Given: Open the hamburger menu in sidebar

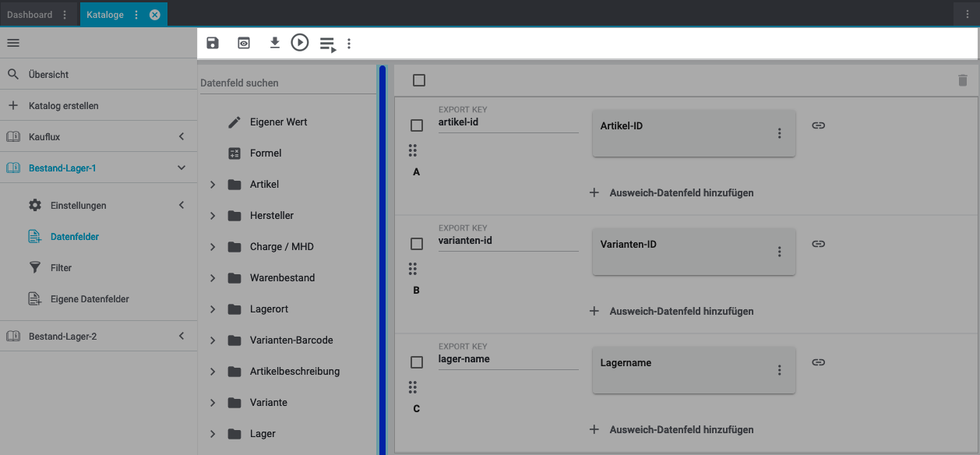Looking at the screenshot, I should [x=13, y=43].
